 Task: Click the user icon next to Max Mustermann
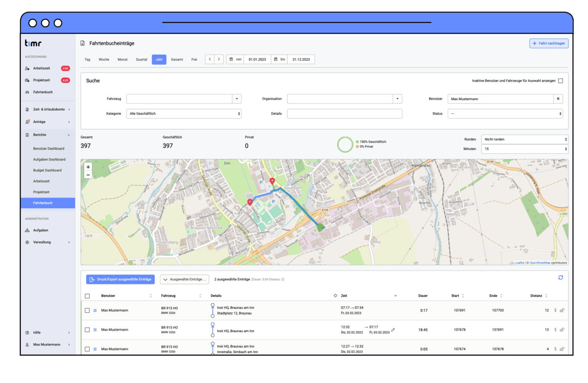click(27, 345)
